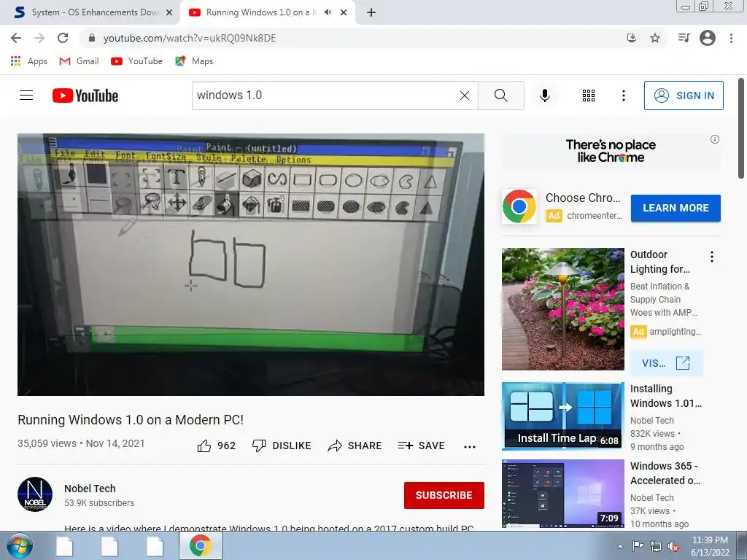
Task: Click the page vertical scrollbar
Action: point(741,128)
